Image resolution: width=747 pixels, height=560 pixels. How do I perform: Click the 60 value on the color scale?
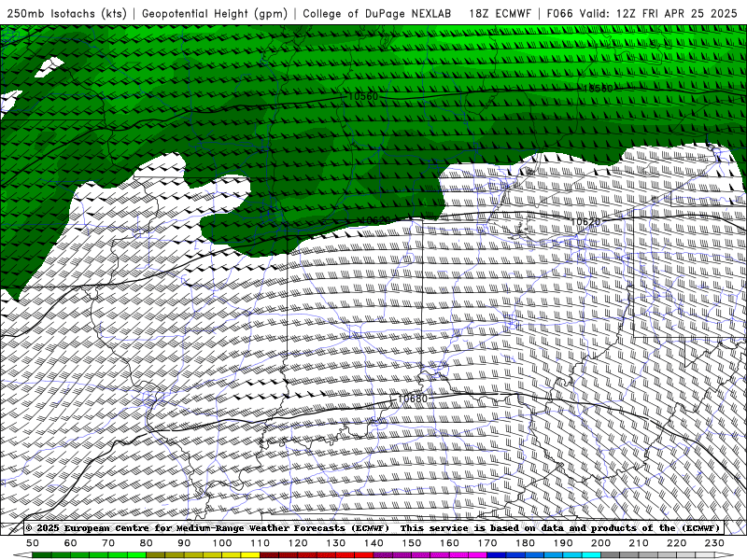tap(70, 543)
